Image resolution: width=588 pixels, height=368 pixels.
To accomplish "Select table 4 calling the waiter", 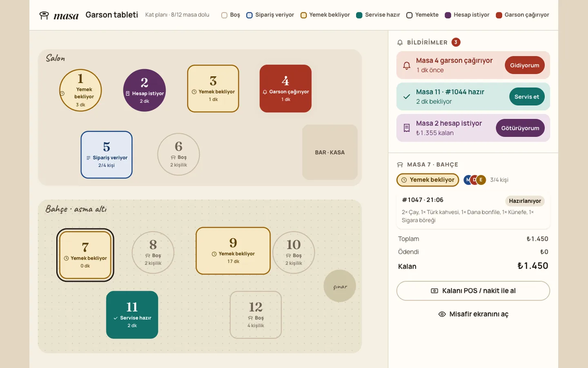I will pyautogui.click(x=285, y=88).
